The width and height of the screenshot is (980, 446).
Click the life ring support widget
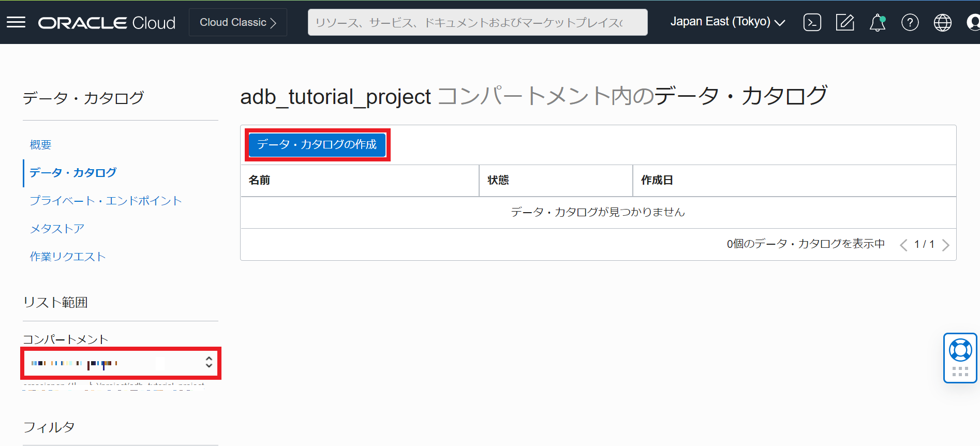tap(960, 351)
